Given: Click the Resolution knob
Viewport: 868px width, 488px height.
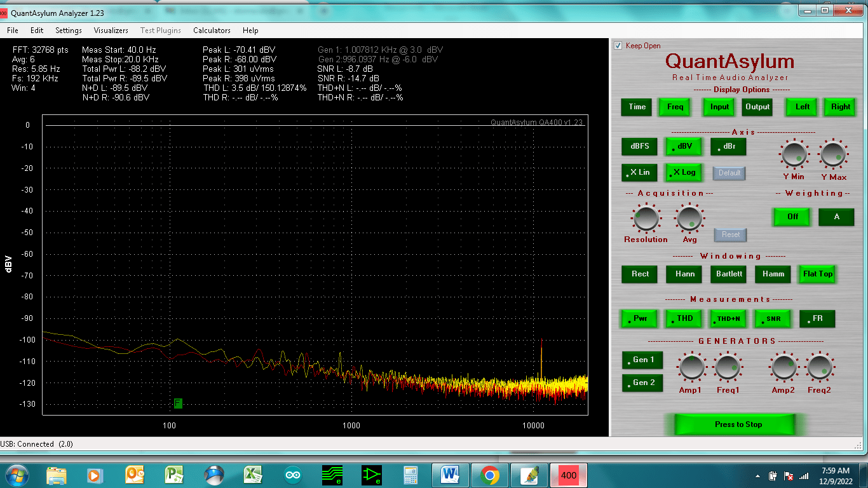Looking at the screenshot, I should click(646, 219).
